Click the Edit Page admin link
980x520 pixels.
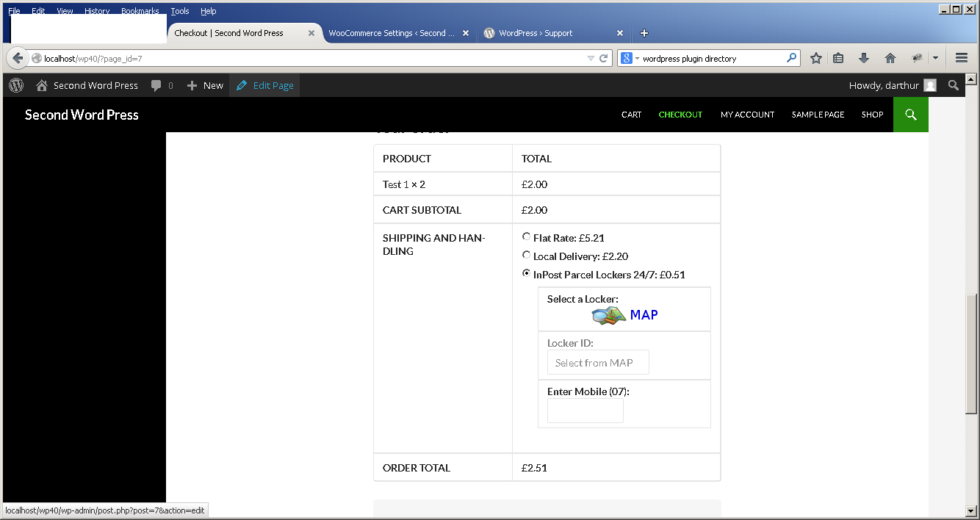(x=264, y=85)
